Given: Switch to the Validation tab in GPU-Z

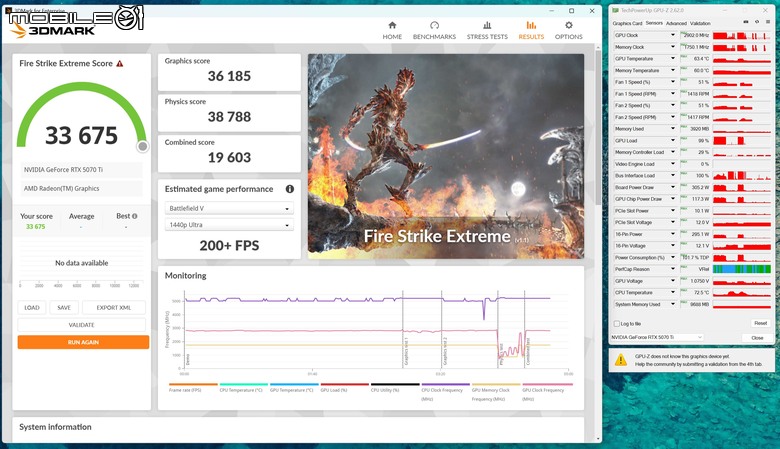Looking at the screenshot, I should [700, 23].
